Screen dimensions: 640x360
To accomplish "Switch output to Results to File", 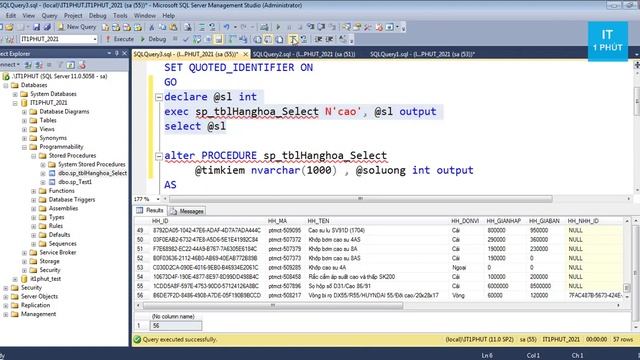I will 279,39.
